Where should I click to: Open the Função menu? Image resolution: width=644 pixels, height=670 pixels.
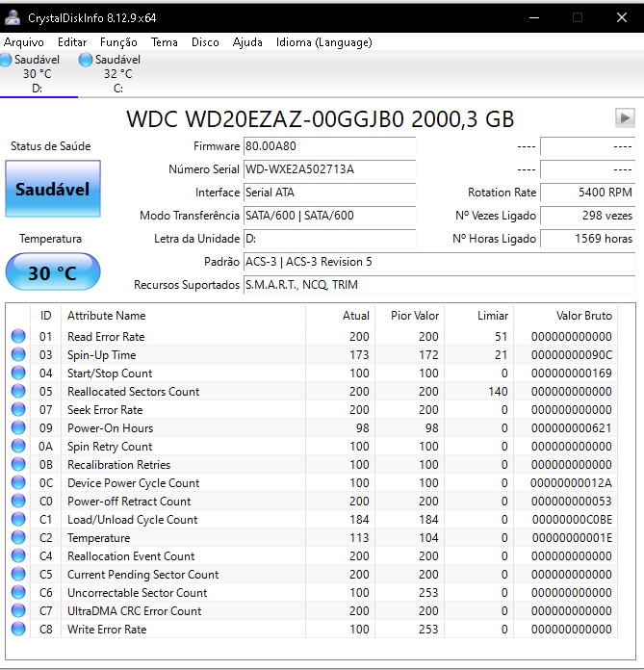118,42
